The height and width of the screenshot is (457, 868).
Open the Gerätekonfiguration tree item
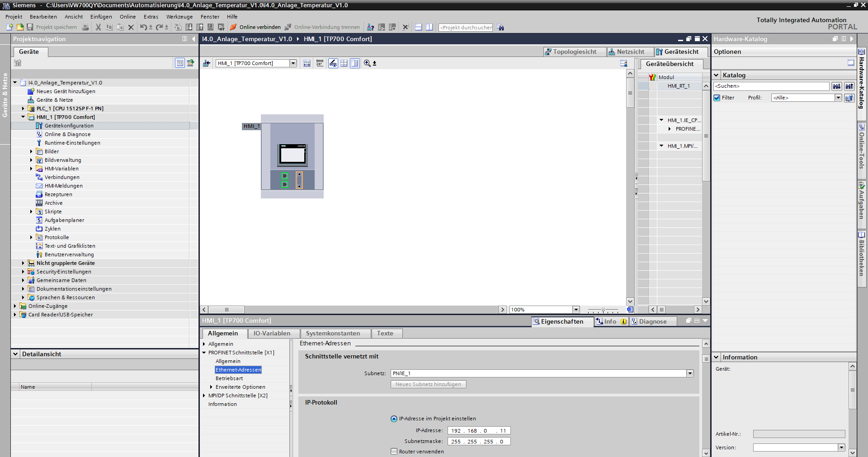click(69, 126)
